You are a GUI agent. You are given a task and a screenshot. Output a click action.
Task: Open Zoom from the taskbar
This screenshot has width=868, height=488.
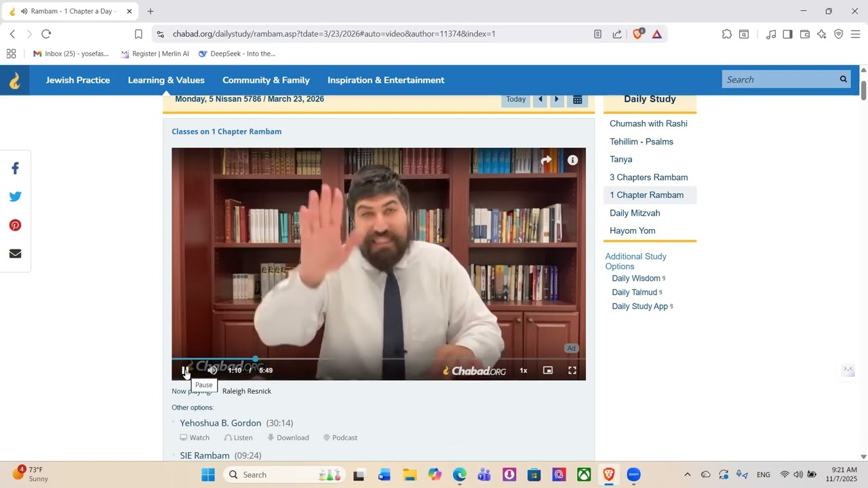coord(633,474)
